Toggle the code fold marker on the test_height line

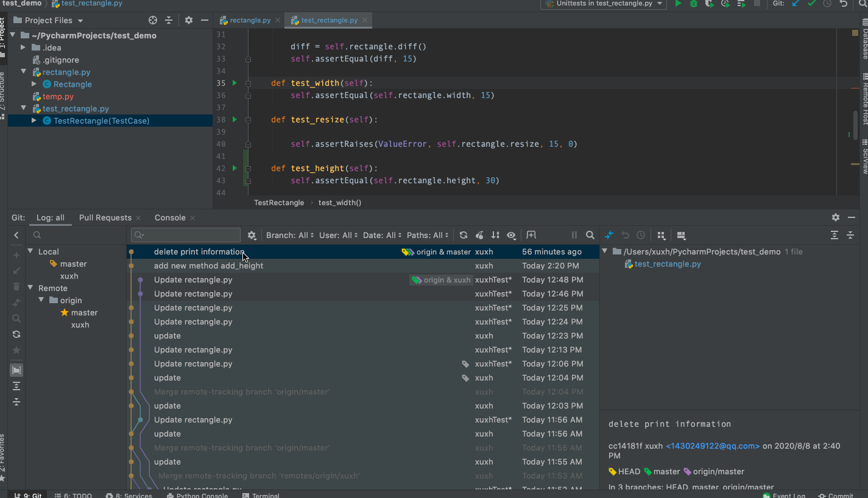coord(248,168)
